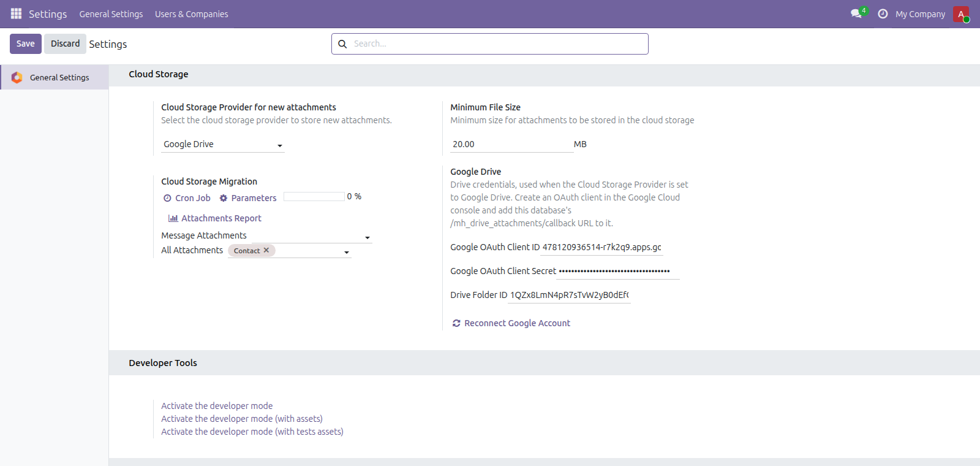The height and width of the screenshot is (466, 980).
Task: Open the Users & Companies menu
Action: pyautogui.click(x=191, y=14)
